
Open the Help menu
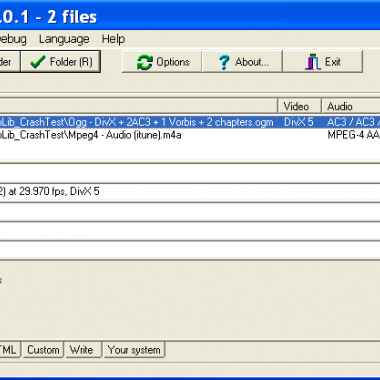coord(113,39)
